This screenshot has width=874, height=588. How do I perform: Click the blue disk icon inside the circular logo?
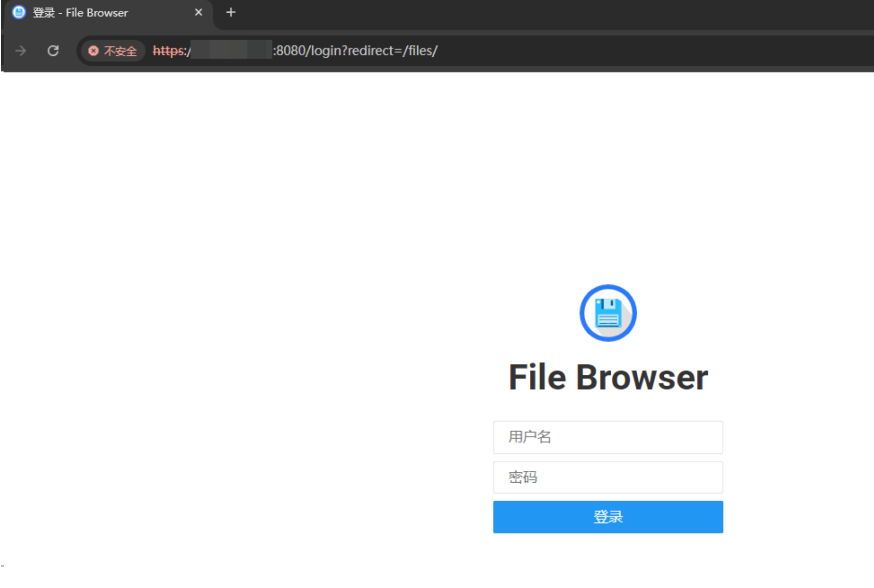[x=608, y=313]
